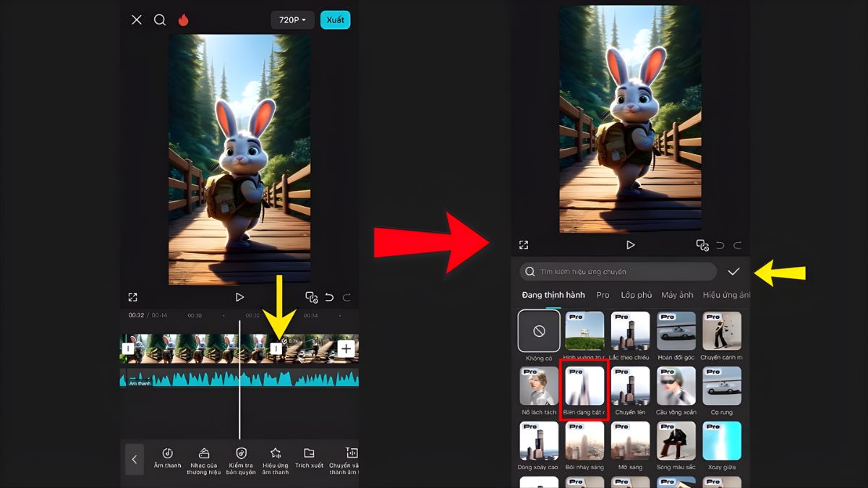The image size is (868, 488).
Task: Select the Âm thanh audio waveform track
Action: coord(239,378)
